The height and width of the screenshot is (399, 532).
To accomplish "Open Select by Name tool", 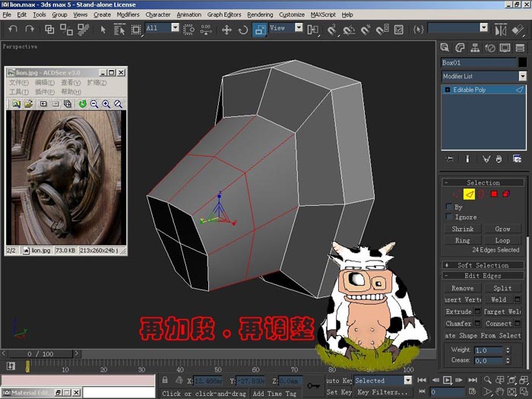I will (x=119, y=30).
